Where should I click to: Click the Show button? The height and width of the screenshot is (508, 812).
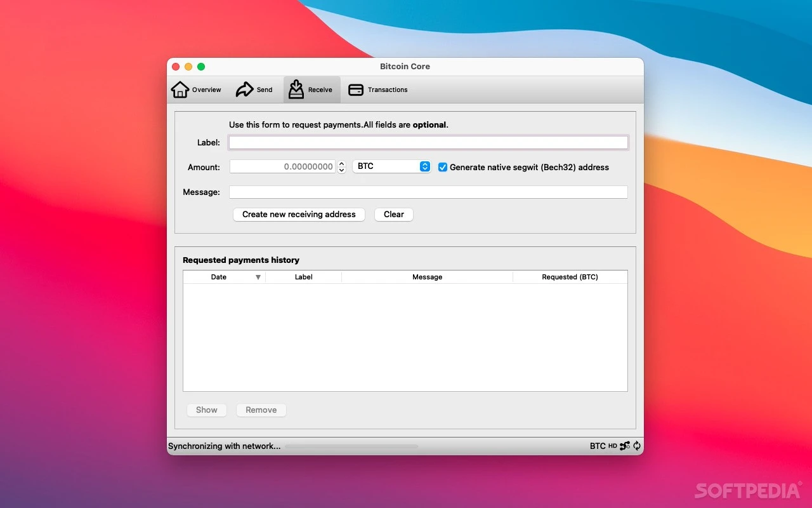pos(207,410)
